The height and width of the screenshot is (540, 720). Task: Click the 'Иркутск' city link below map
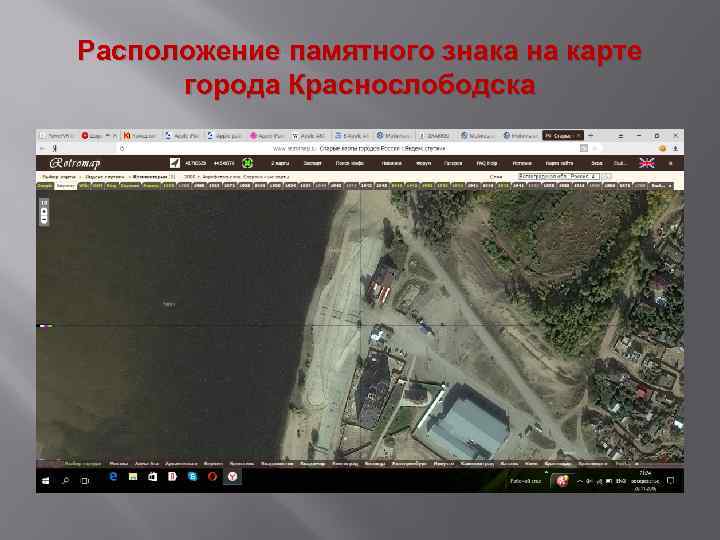point(444,464)
